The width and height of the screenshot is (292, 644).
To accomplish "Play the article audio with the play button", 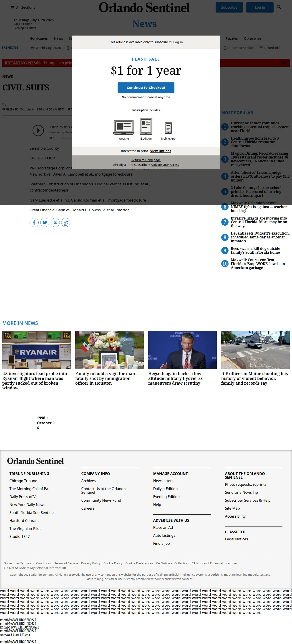I will click(x=38, y=130).
